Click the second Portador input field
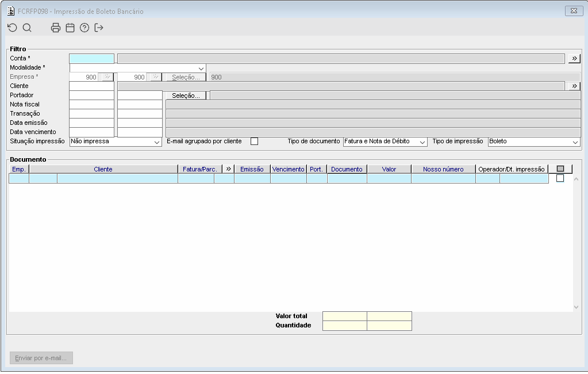This screenshot has width=588, height=374. click(140, 96)
